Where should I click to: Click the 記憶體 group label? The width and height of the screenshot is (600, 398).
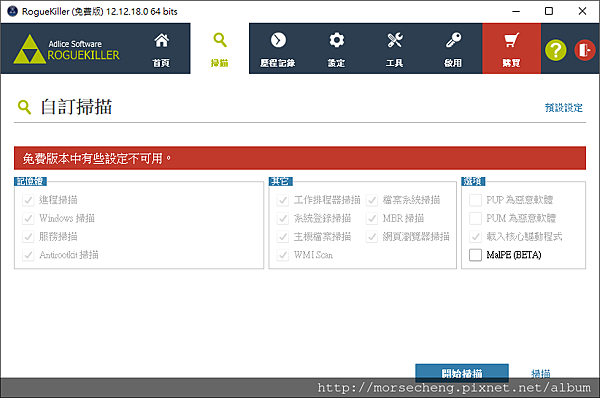pyautogui.click(x=30, y=181)
